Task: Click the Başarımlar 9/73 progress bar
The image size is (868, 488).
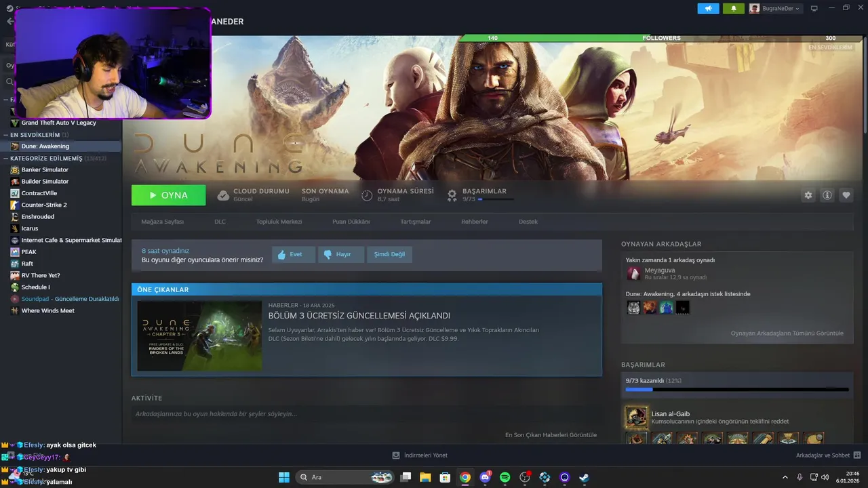Action: pos(495,199)
